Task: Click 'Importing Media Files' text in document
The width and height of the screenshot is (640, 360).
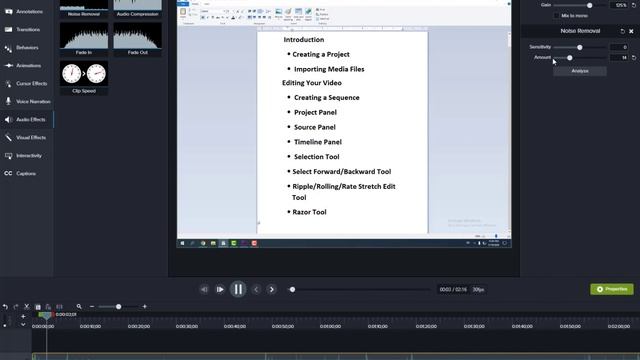Action: 329,69
